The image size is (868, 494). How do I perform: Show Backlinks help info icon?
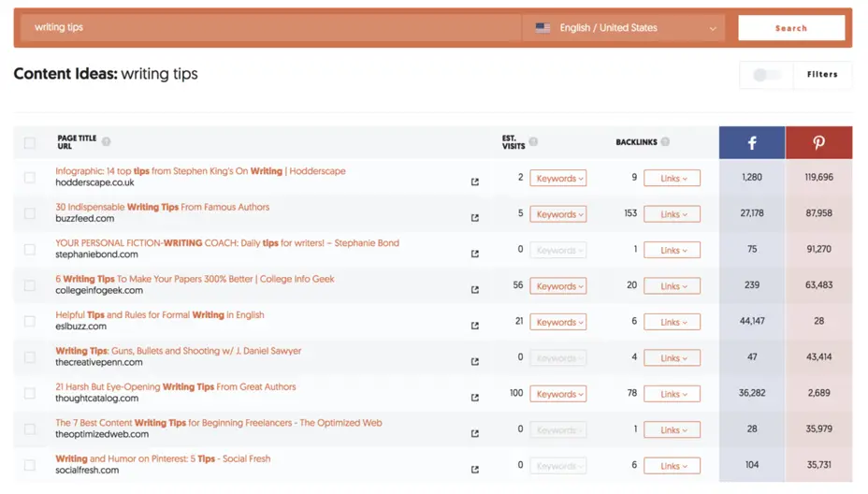point(665,142)
